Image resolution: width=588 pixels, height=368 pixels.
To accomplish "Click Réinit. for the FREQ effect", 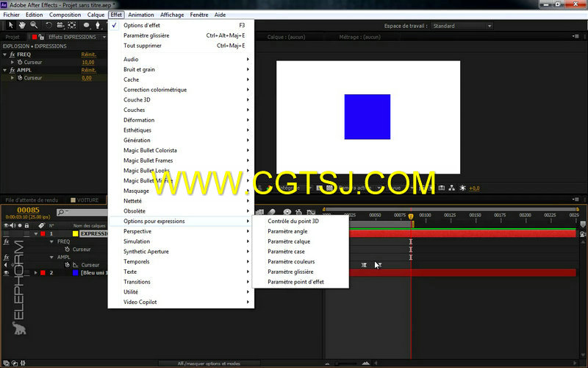I will (89, 54).
